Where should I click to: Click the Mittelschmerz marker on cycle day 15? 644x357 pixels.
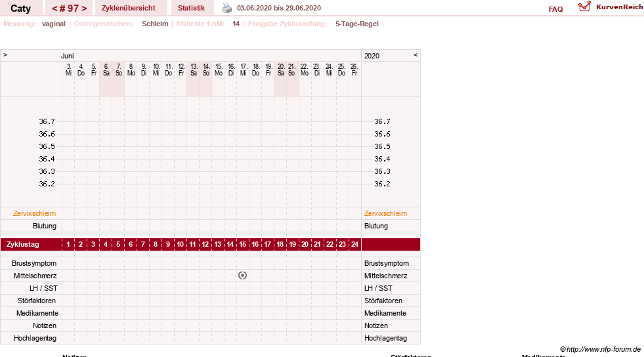pyautogui.click(x=242, y=276)
